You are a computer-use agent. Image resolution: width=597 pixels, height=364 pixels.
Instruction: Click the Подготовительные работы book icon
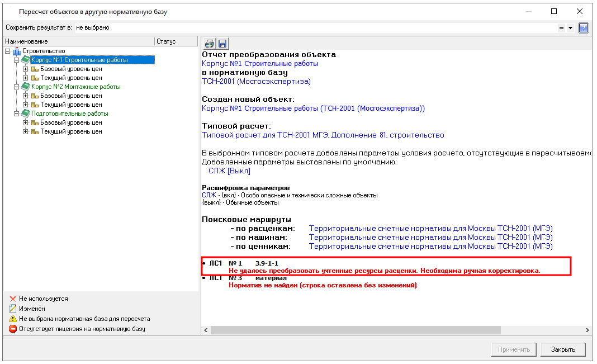(25, 114)
